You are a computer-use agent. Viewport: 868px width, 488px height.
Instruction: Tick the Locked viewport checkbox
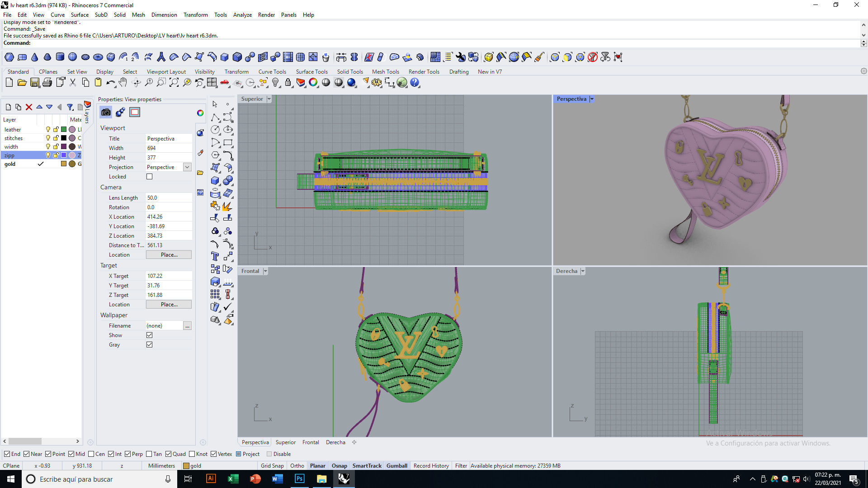point(150,177)
